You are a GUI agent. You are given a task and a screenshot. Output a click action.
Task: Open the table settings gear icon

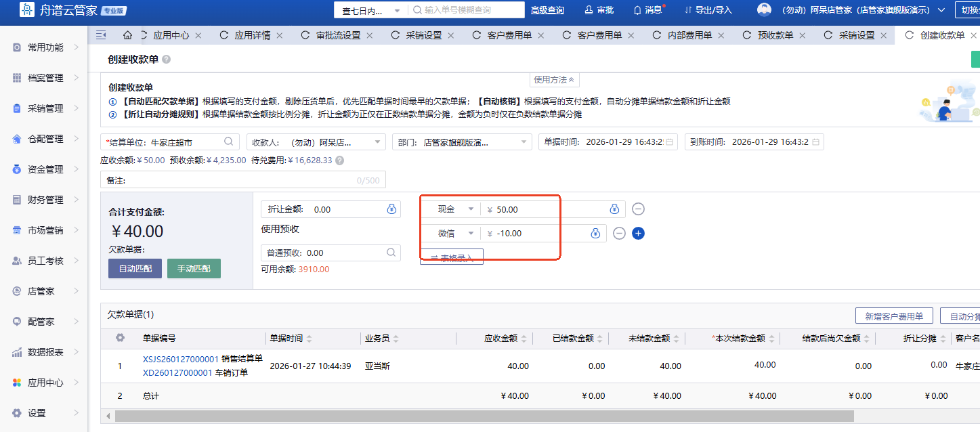(120, 338)
